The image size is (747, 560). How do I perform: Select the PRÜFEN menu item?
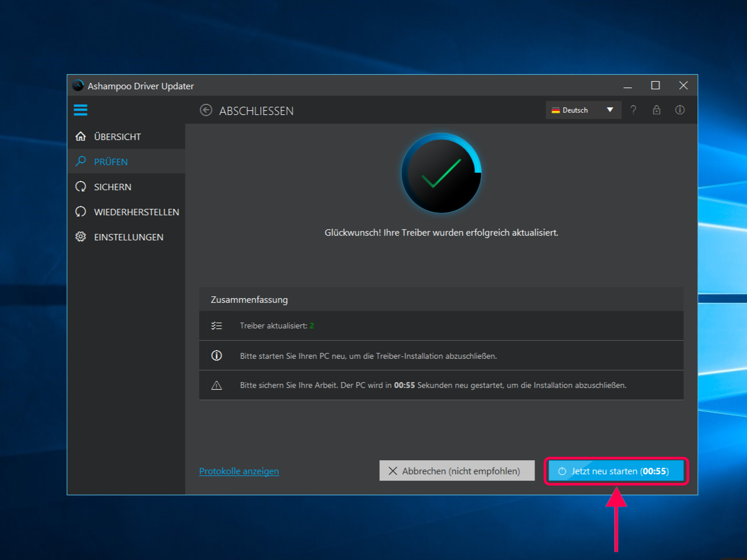126,162
